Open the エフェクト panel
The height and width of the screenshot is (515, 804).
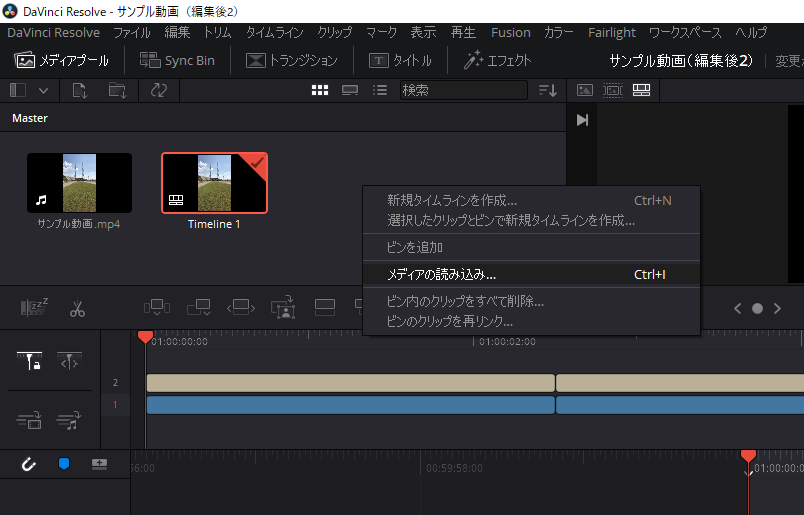pos(497,61)
